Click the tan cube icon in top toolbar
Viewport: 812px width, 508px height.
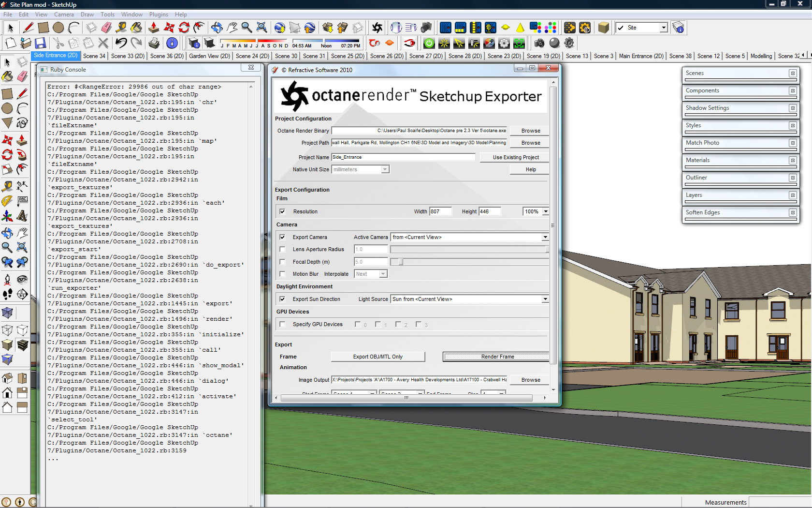(603, 28)
